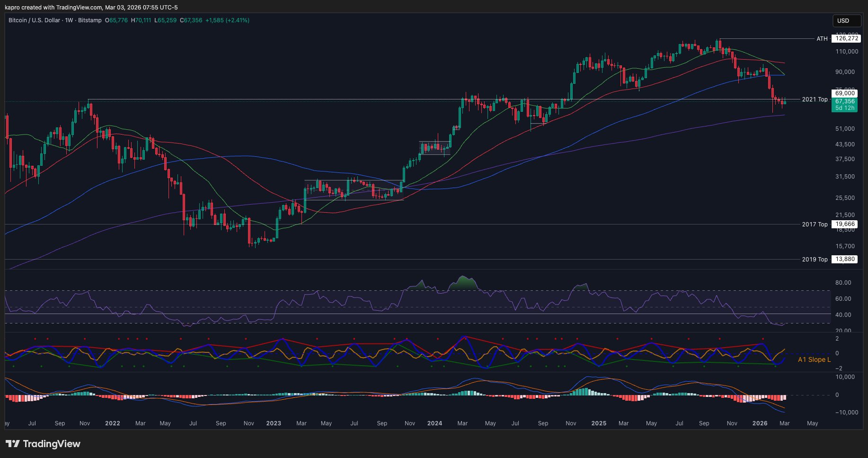Select the 2019 Top line label

click(815, 260)
